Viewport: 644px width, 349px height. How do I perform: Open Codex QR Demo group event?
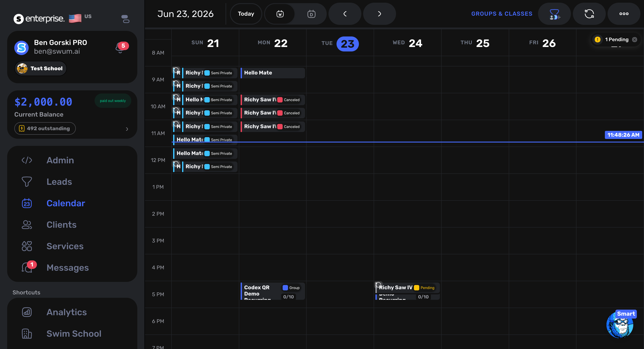pyautogui.click(x=273, y=291)
